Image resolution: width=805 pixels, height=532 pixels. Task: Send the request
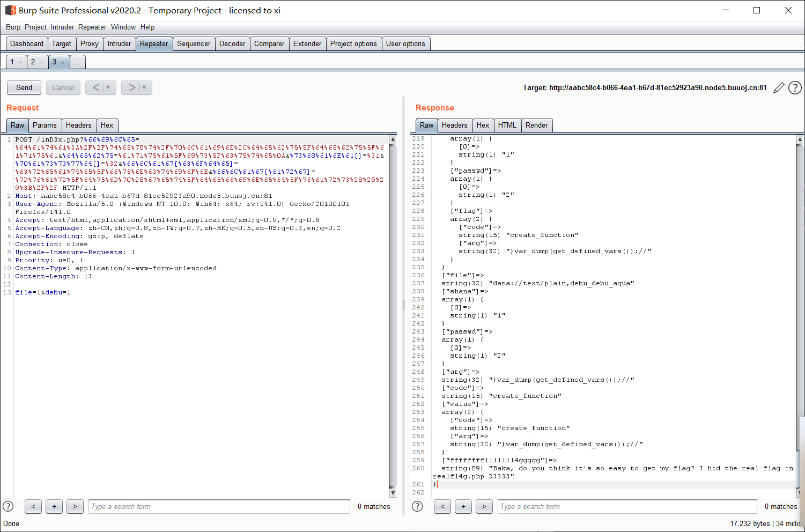24,87
